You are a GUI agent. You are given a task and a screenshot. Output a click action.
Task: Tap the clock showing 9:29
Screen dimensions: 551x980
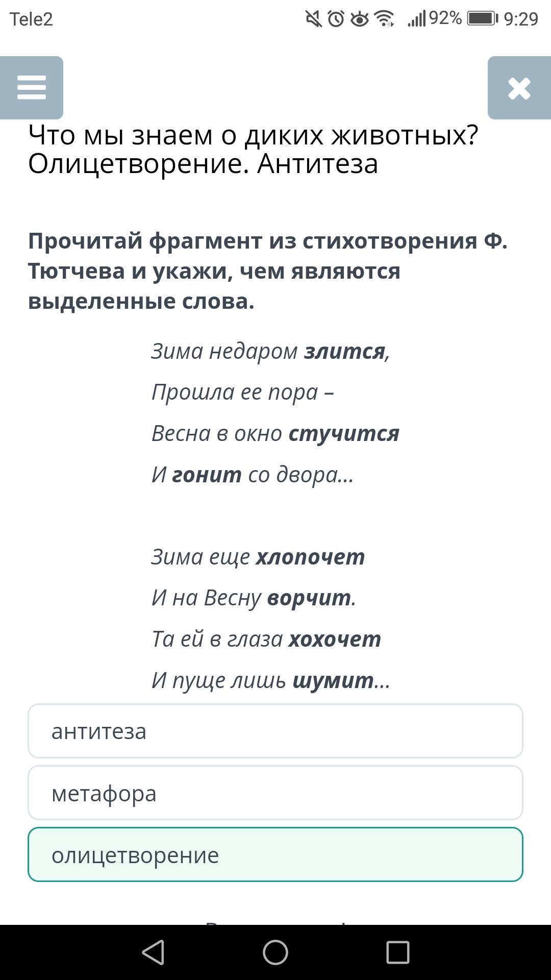point(521,19)
